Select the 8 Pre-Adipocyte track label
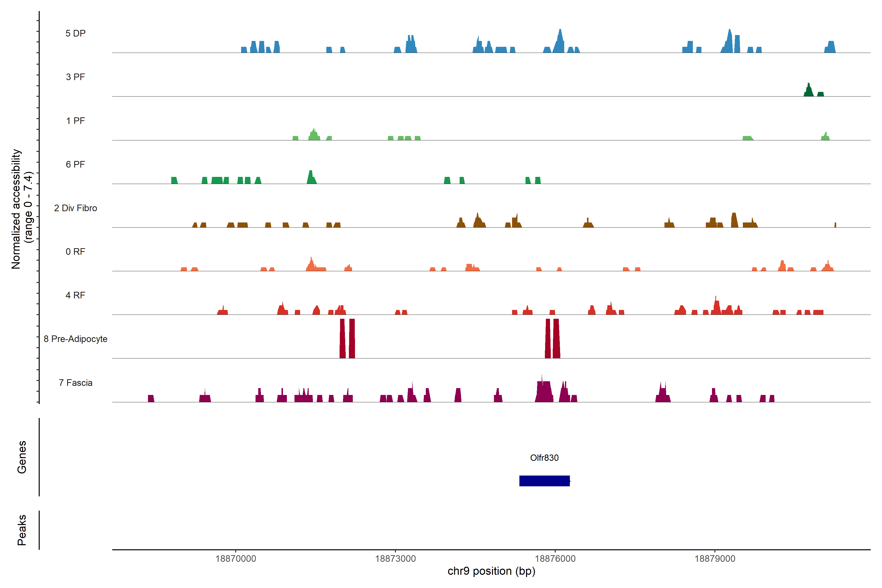 point(75,339)
